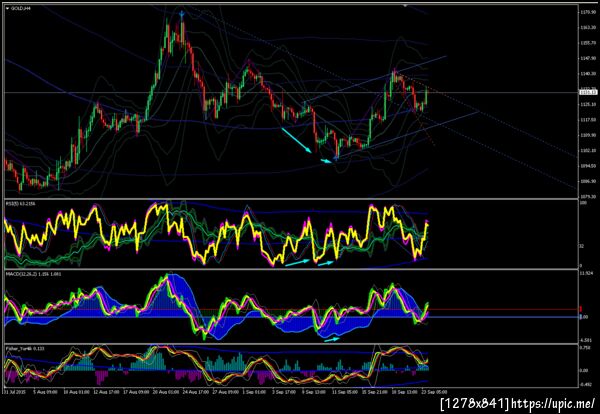The width and height of the screenshot is (600, 414).
Task: Click the 20 Aug 01:00 time label
Action: click(x=166, y=392)
